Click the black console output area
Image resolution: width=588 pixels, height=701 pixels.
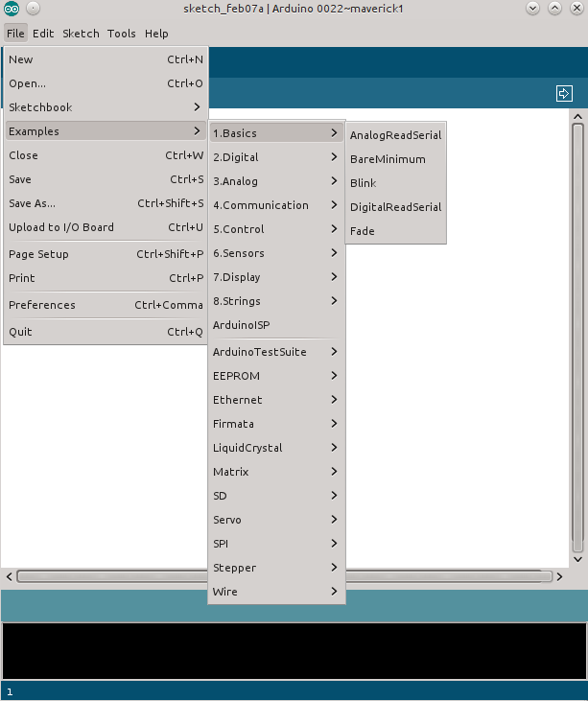(x=294, y=651)
